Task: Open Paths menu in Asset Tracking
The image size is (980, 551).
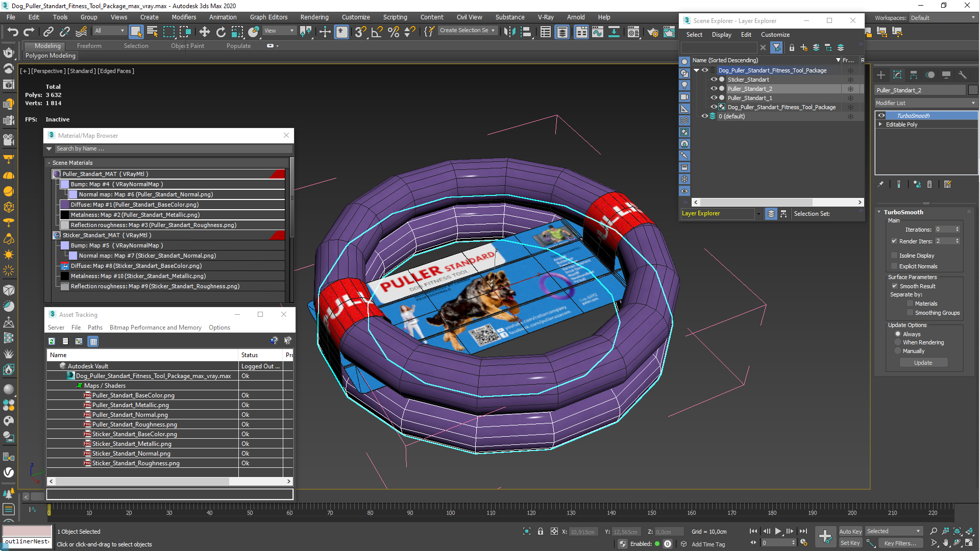Action: pyautogui.click(x=95, y=328)
